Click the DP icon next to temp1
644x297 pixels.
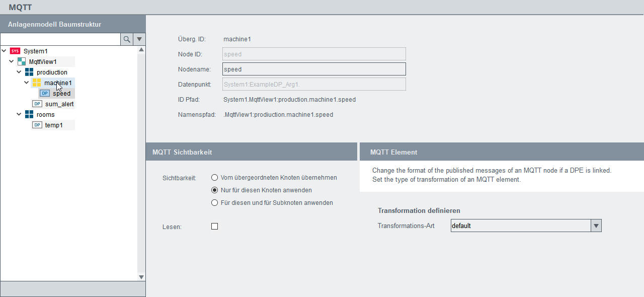pos(37,125)
